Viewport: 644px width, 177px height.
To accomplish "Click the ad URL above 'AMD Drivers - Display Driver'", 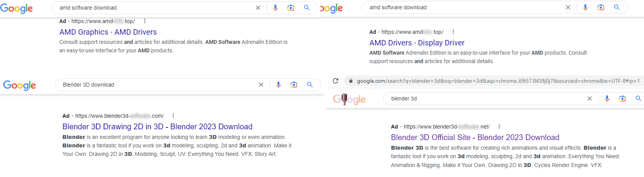I will tap(413, 32).
